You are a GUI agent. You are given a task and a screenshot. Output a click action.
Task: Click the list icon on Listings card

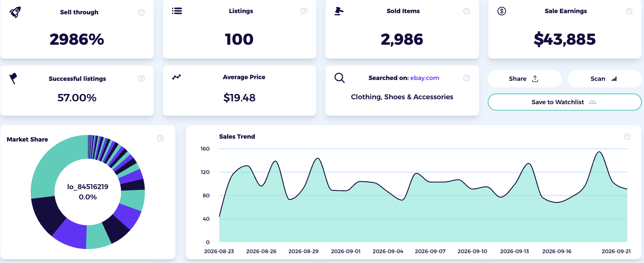click(177, 11)
